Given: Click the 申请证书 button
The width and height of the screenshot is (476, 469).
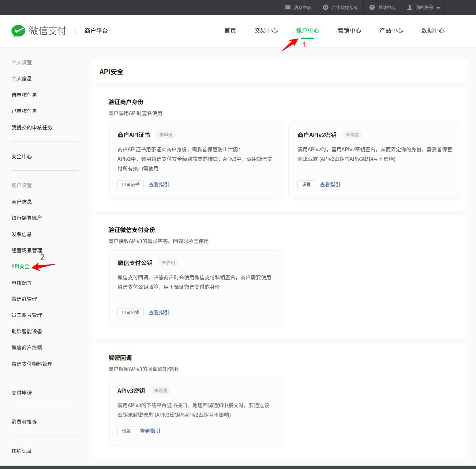Looking at the screenshot, I should click(x=131, y=185).
